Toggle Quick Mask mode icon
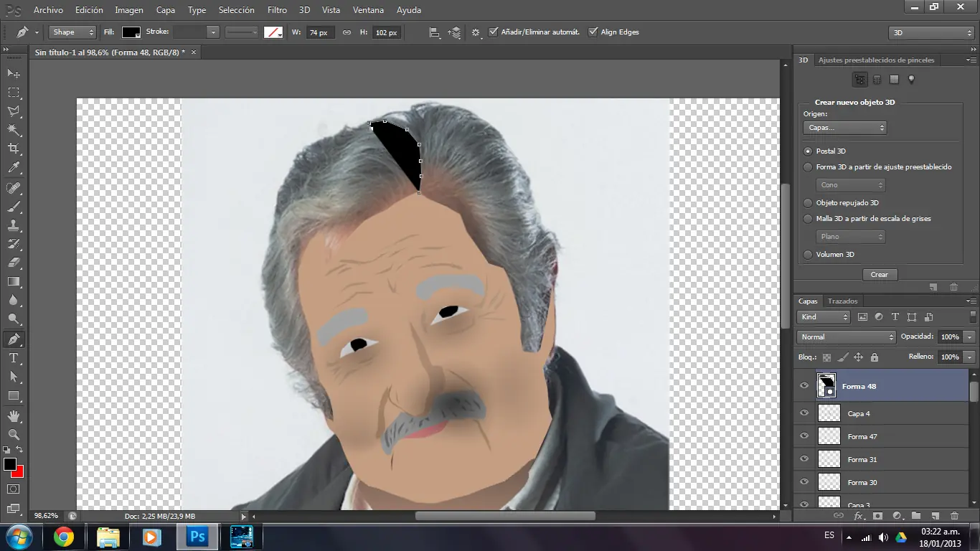This screenshot has height=551, width=980. coord(14,489)
